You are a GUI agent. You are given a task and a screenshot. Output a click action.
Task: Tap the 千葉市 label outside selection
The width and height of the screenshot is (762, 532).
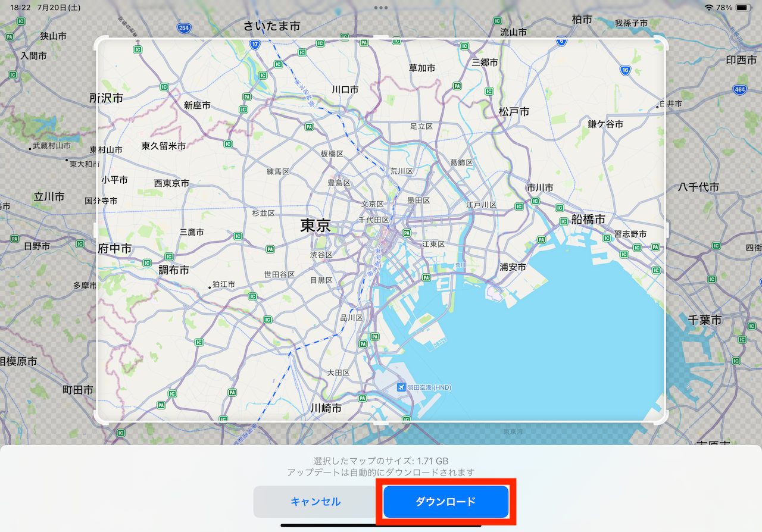point(705,320)
